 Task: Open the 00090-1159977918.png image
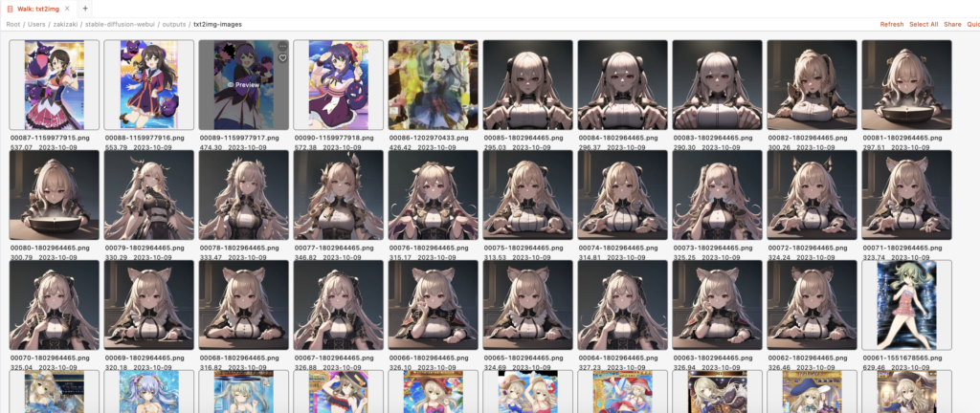tap(338, 84)
